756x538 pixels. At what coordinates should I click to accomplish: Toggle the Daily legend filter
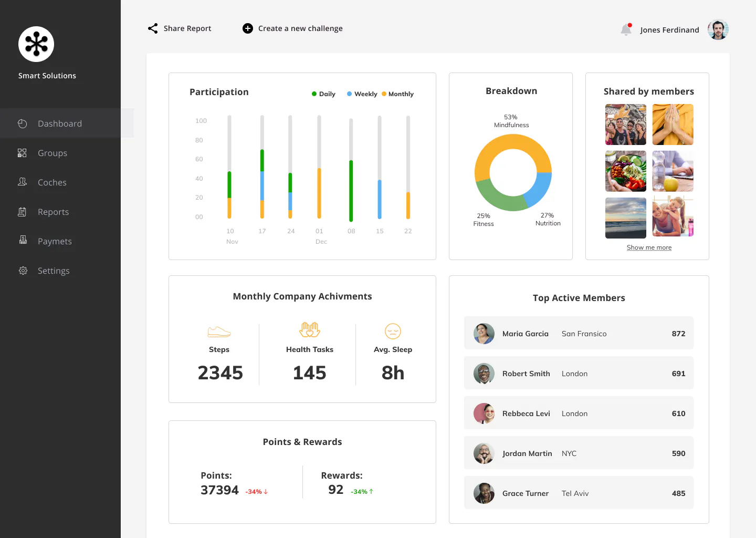click(323, 94)
